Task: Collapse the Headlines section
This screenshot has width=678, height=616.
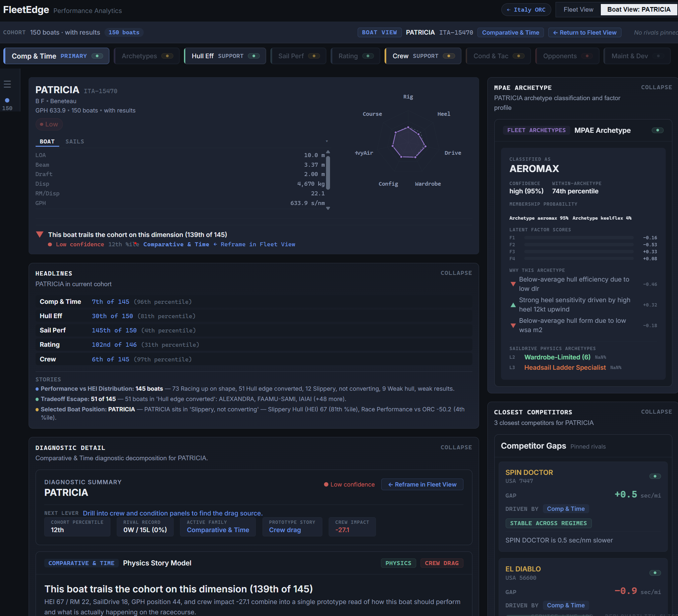Action: click(456, 273)
